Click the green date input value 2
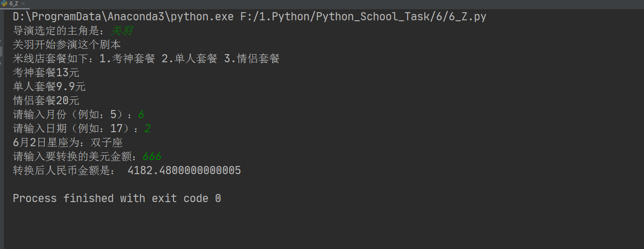Screen dimensions: 644x249 (148, 129)
